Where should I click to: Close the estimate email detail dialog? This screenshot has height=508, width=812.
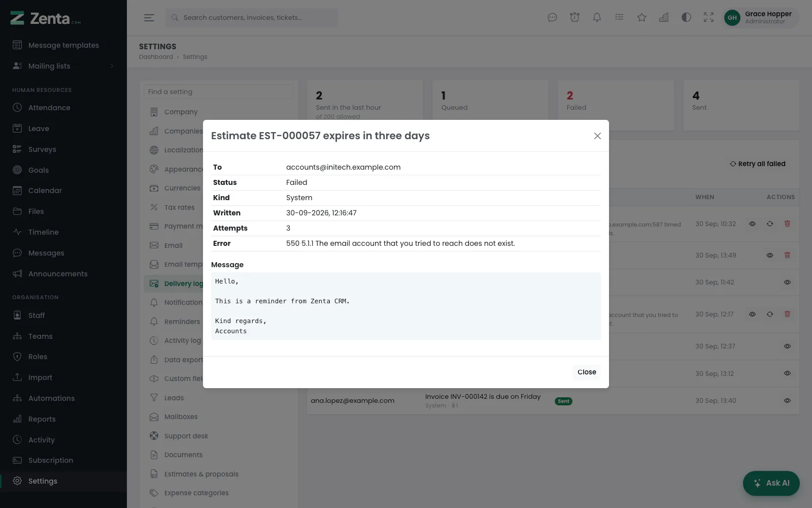pyautogui.click(x=597, y=136)
